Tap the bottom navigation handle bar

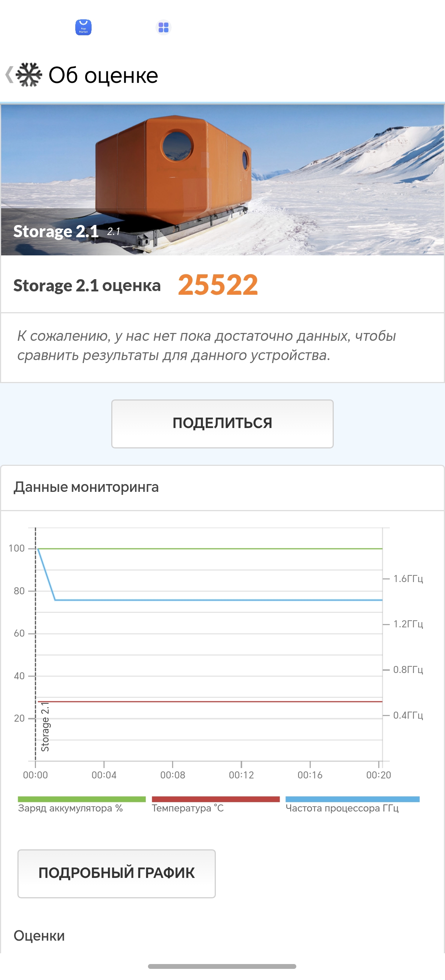coord(222,966)
